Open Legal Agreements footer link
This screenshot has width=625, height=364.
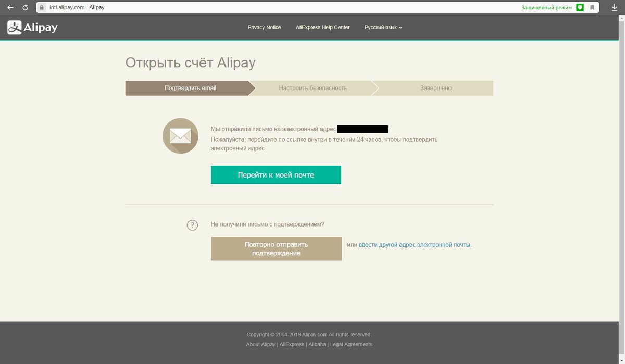(x=351, y=344)
